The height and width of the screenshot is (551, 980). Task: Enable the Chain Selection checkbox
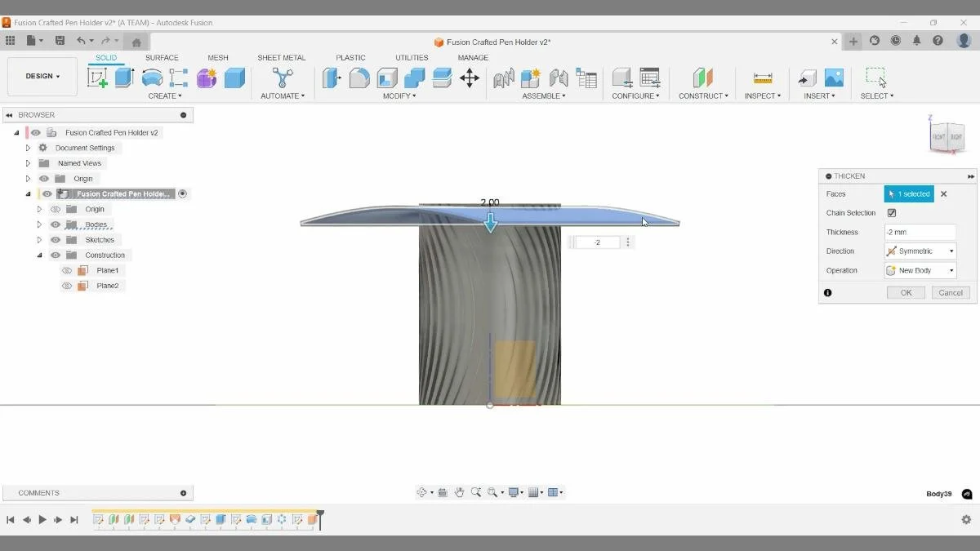(892, 212)
